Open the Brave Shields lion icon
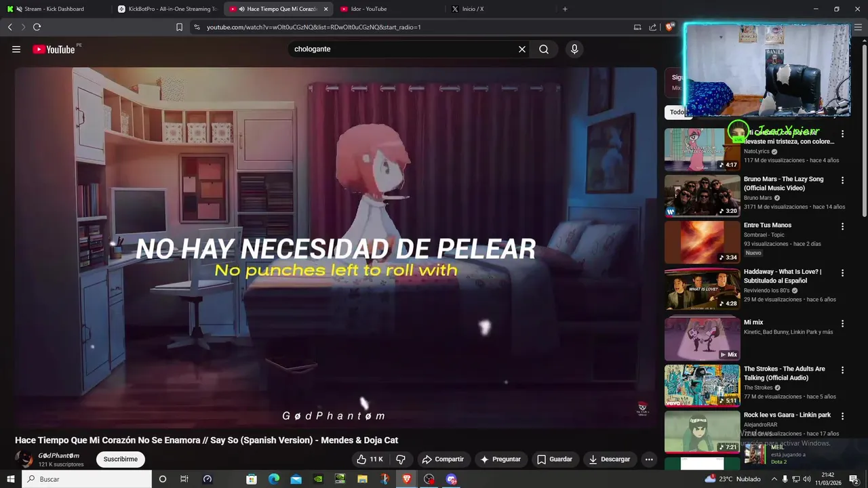 point(669,27)
